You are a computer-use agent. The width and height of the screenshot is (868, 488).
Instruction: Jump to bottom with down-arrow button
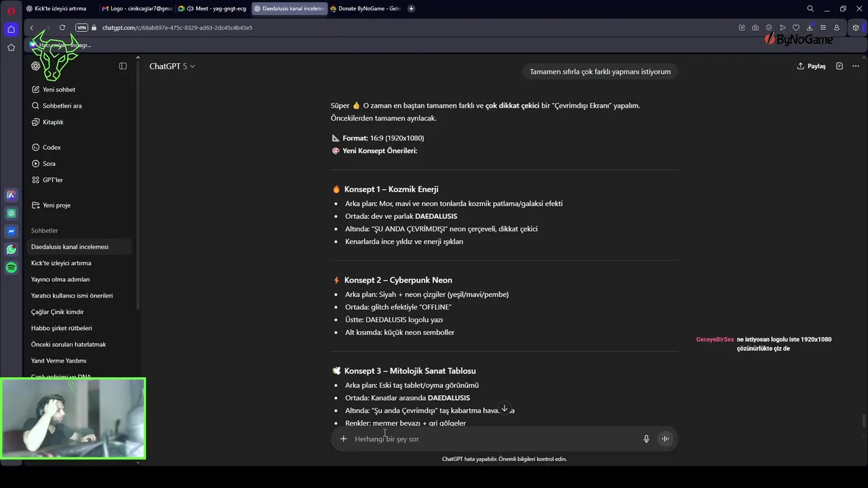(x=504, y=409)
